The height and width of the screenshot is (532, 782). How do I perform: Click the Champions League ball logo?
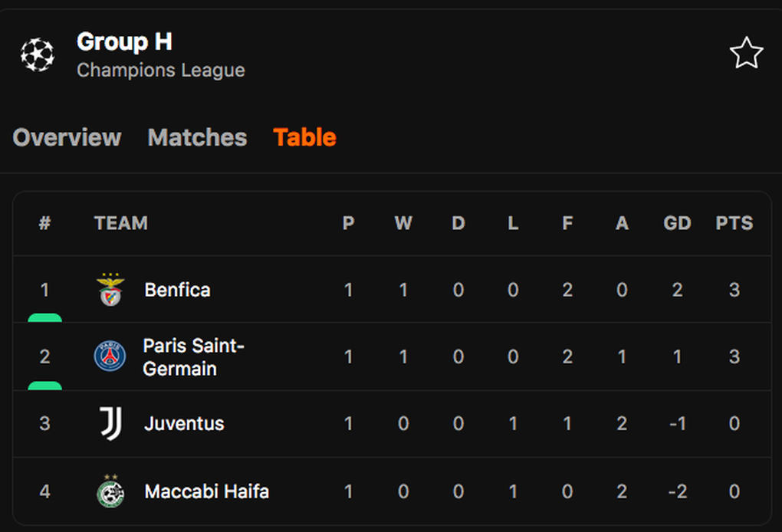point(38,54)
